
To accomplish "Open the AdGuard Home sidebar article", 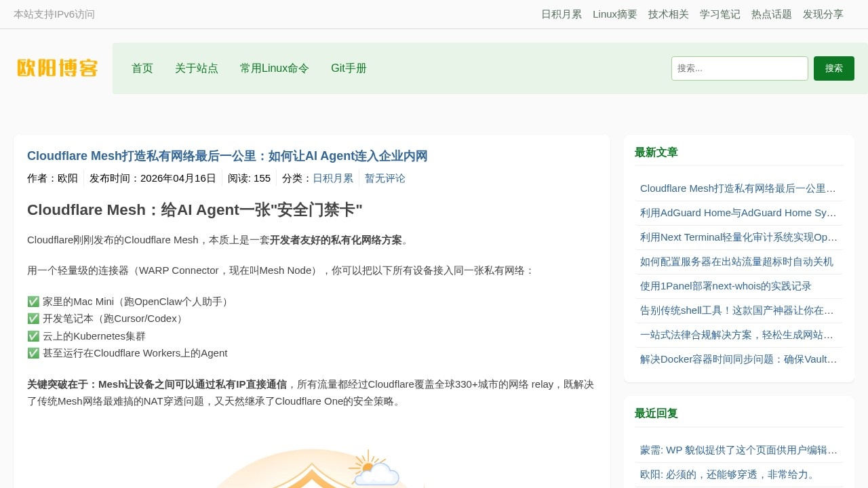I will tap(738, 213).
